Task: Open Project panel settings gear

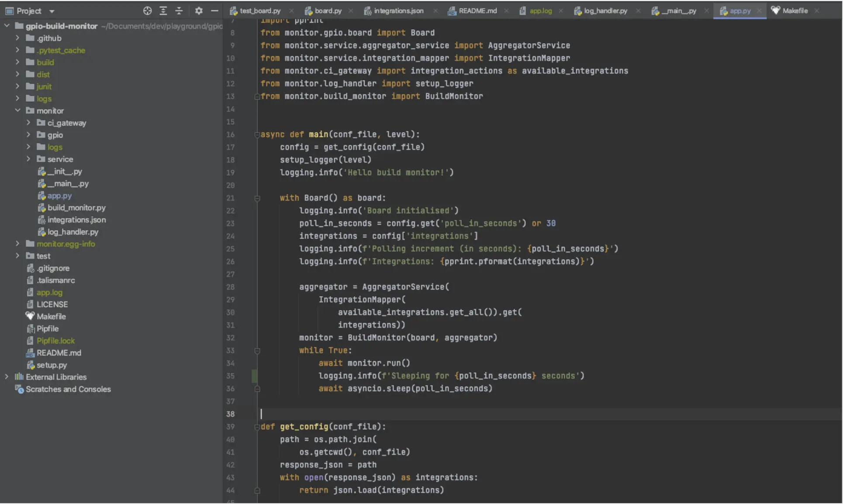Action: click(199, 11)
